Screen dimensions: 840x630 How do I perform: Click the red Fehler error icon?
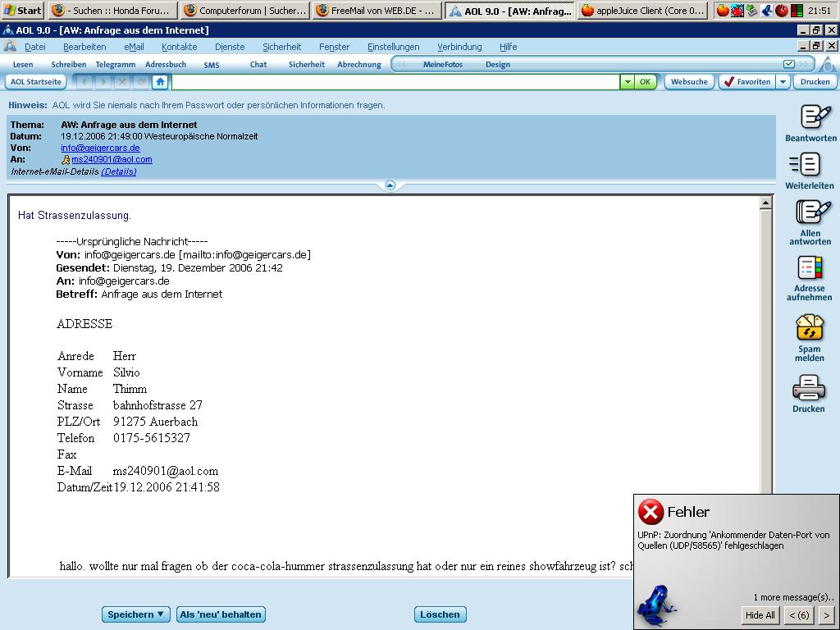651,512
